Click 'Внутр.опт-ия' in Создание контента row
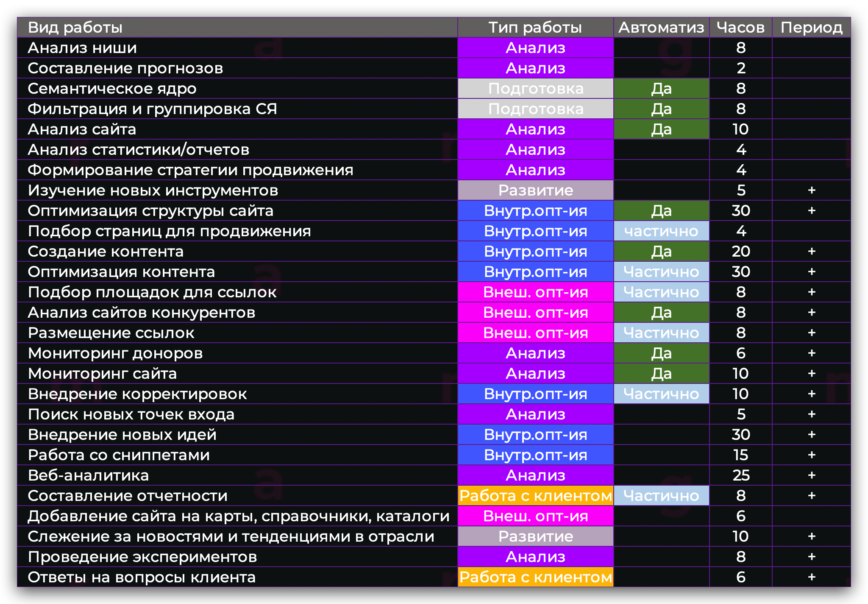The height and width of the screenshot is (604, 868). click(536, 252)
